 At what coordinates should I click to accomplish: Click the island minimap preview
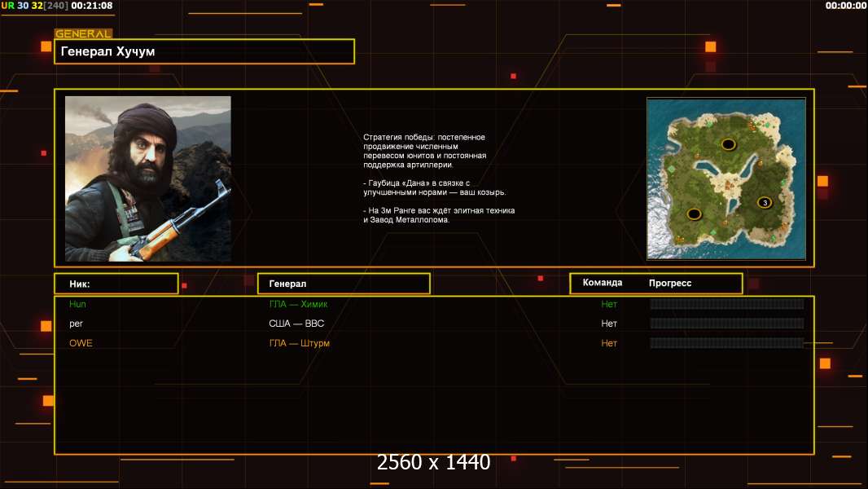coord(726,178)
